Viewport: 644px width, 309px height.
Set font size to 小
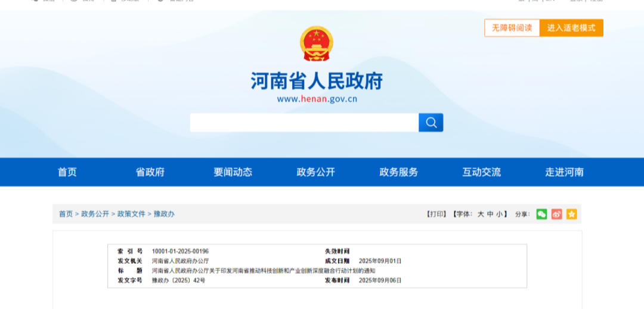[x=500, y=214]
